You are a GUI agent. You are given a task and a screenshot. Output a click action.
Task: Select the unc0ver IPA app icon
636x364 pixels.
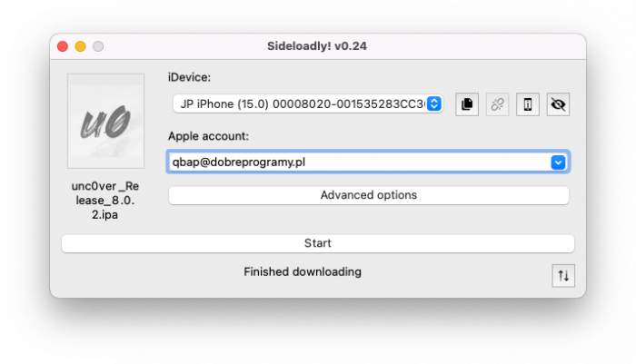tap(106, 121)
